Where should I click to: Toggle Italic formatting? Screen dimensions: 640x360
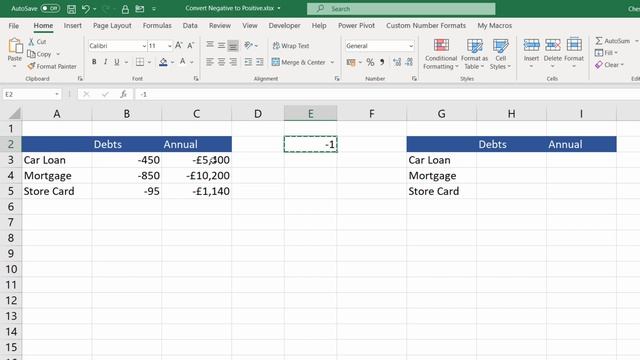[x=105, y=62]
